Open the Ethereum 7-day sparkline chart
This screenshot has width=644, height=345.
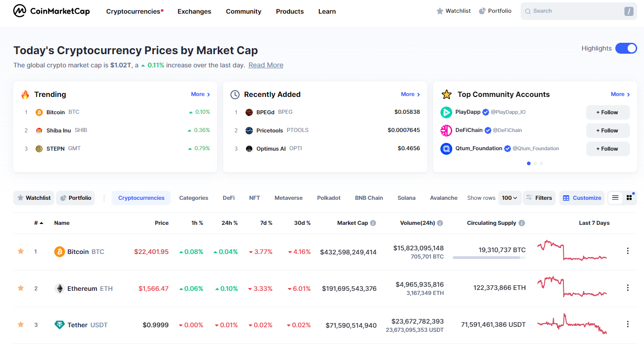coord(572,287)
